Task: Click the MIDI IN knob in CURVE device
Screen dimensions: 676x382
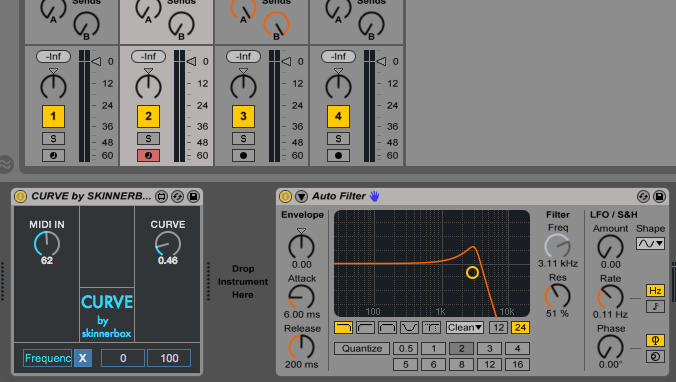Action: (47, 244)
